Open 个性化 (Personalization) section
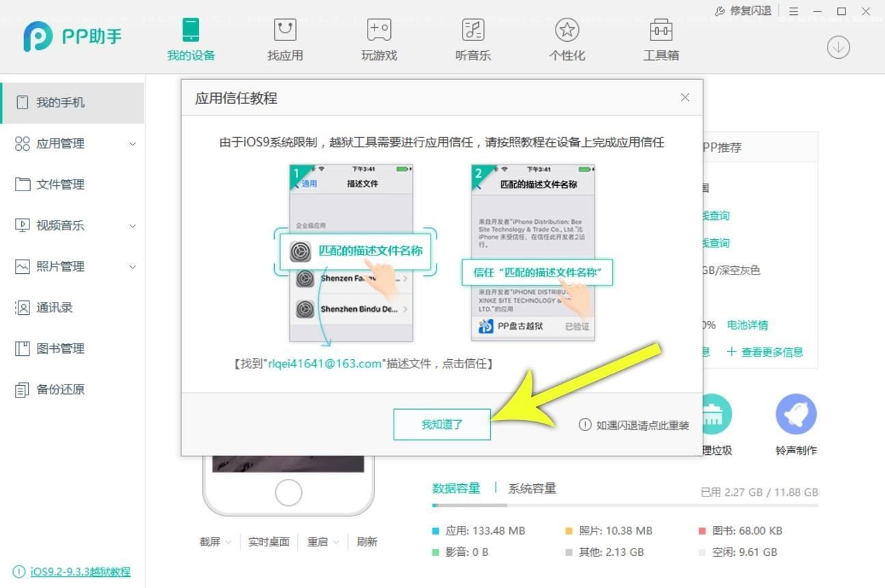The width and height of the screenshot is (885, 588). click(567, 39)
